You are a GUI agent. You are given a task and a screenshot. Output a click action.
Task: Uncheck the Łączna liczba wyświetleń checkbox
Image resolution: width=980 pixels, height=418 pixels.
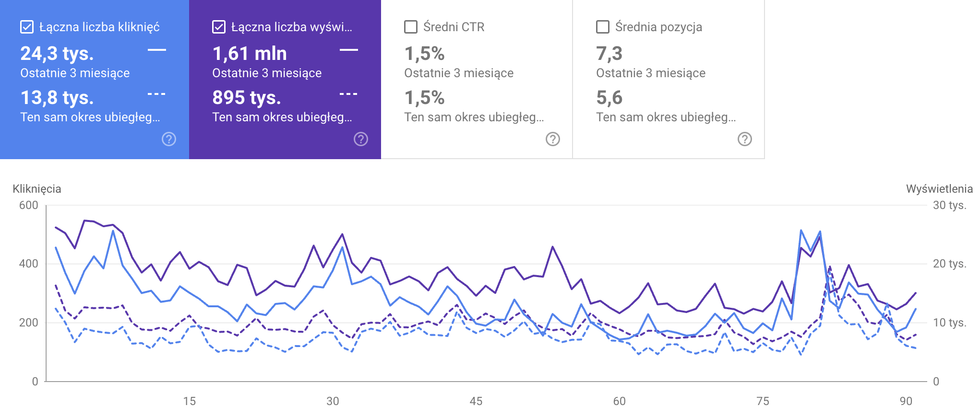[x=219, y=27]
